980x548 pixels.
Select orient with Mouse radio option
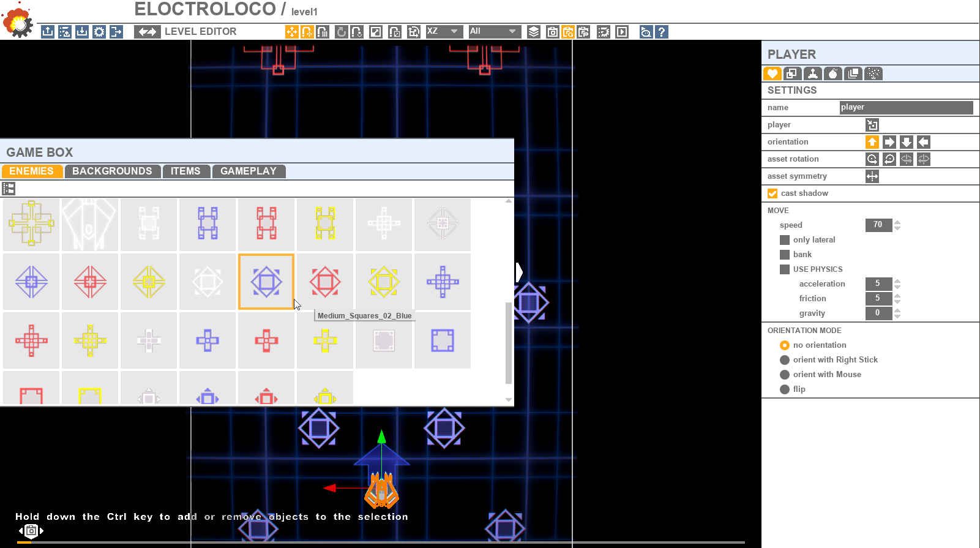pos(785,375)
